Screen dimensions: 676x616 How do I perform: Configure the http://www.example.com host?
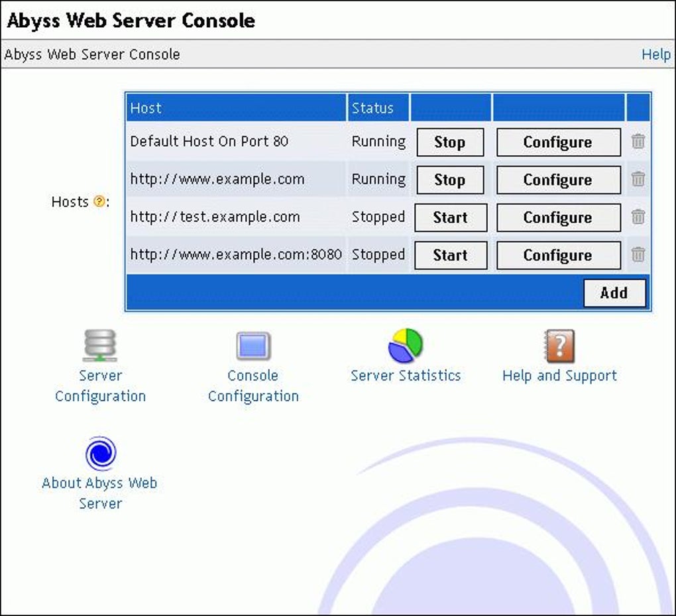coord(558,180)
